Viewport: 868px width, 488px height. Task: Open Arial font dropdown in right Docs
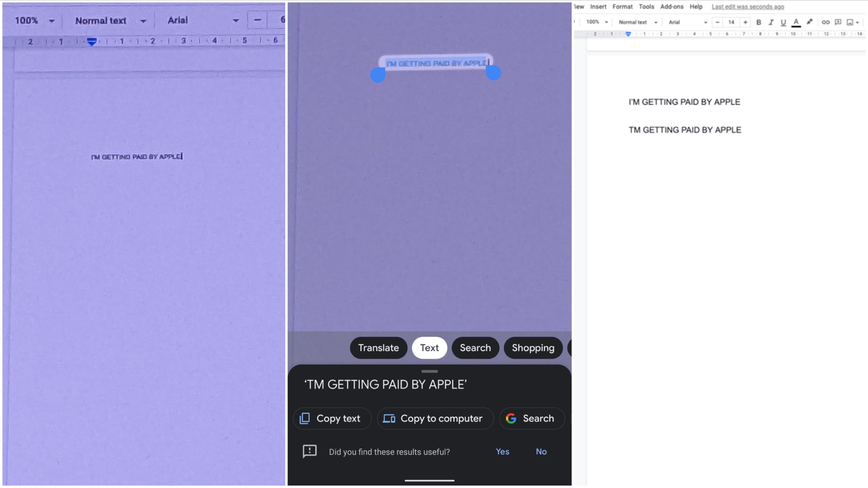click(x=687, y=22)
